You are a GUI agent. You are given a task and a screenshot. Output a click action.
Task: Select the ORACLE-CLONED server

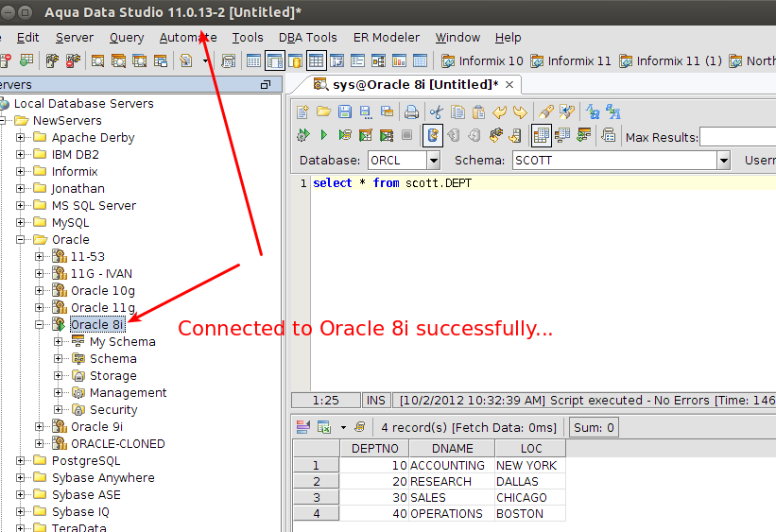[x=118, y=444]
